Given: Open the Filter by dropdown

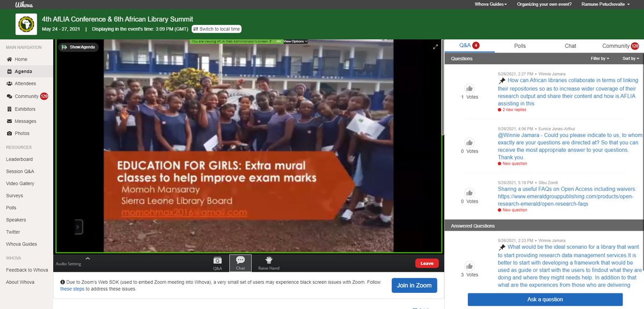Looking at the screenshot, I should coord(599,58).
